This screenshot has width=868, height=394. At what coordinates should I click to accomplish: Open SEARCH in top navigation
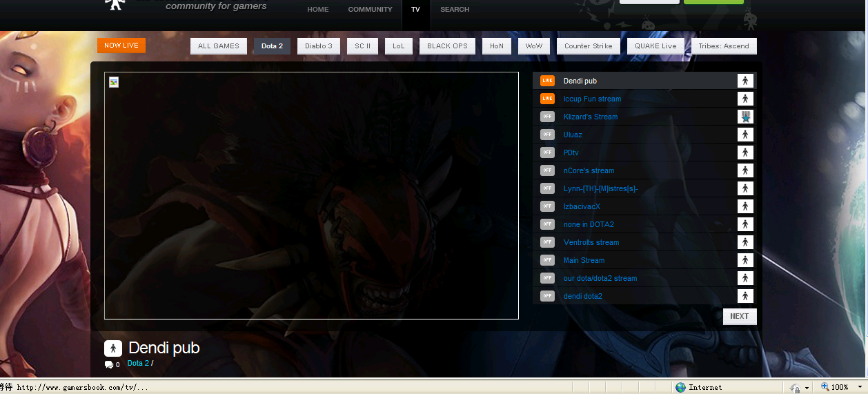tap(455, 10)
